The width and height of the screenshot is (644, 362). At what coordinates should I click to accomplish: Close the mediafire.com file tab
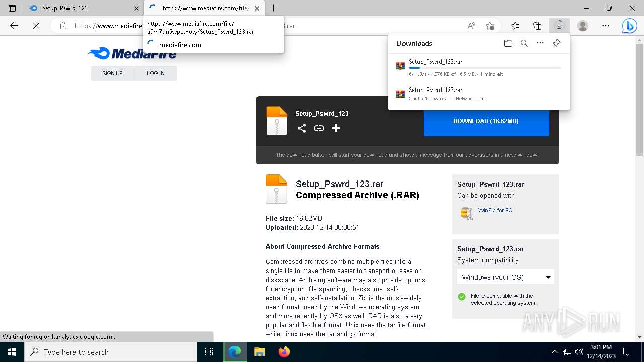(x=257, y=8)
